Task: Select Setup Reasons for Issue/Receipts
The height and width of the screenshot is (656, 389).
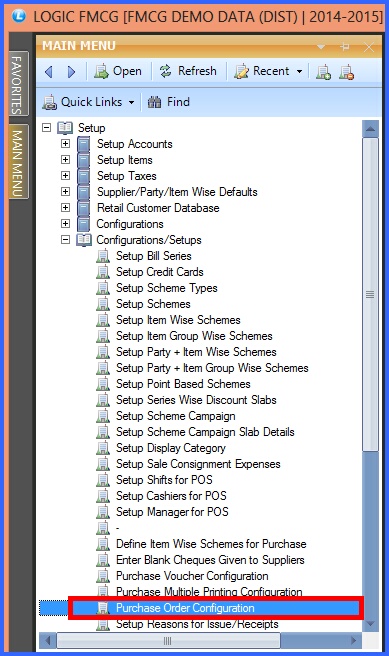Action: tap(197, 624)
